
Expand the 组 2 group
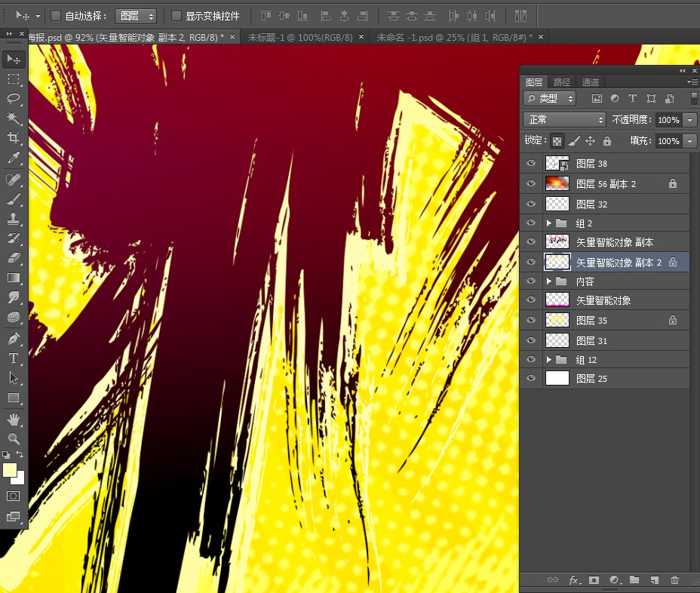(549, 223)
